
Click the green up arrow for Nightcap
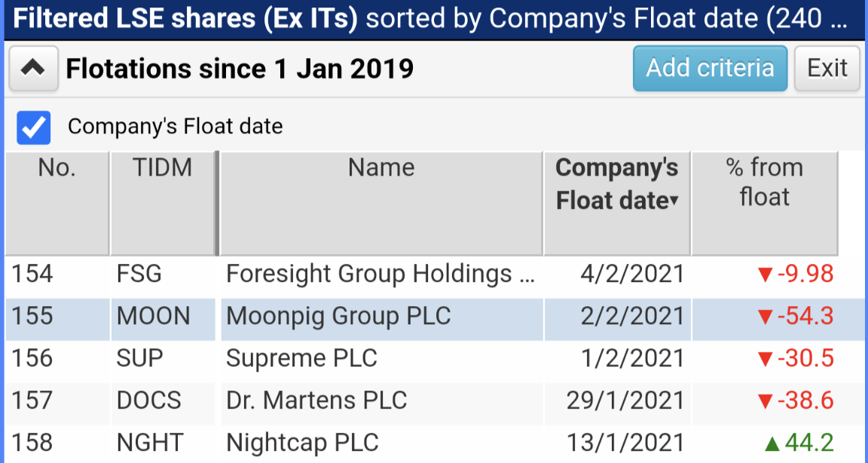772,443
